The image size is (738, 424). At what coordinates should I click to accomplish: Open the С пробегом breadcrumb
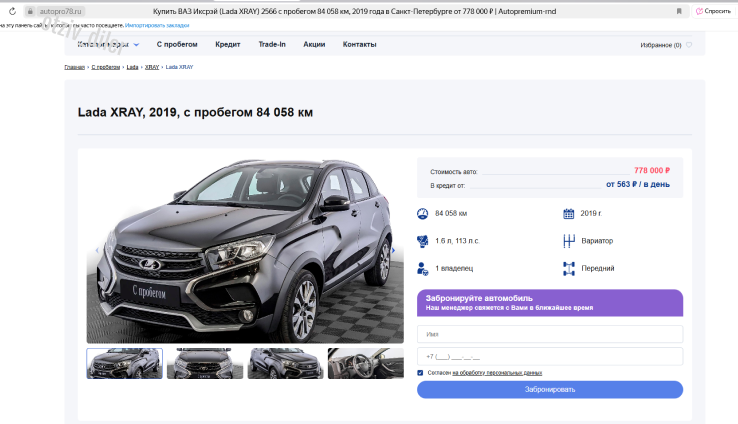tap(105, 67)
